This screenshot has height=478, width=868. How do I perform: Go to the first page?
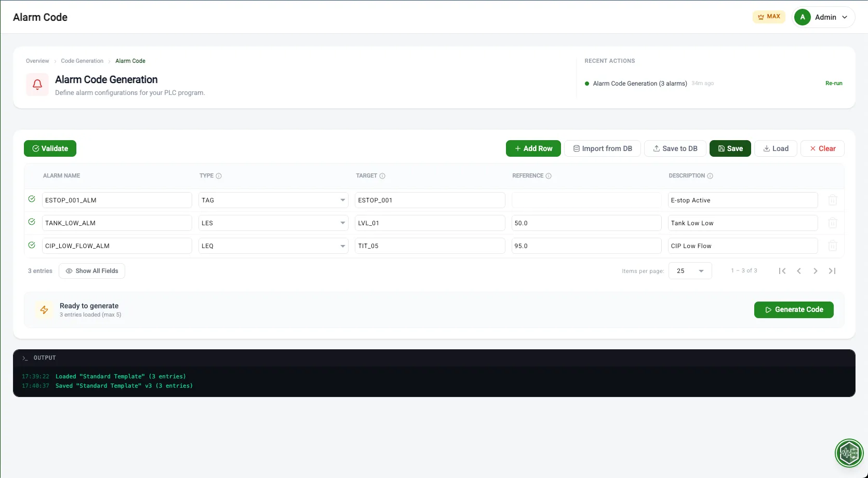tap(782, 271)
